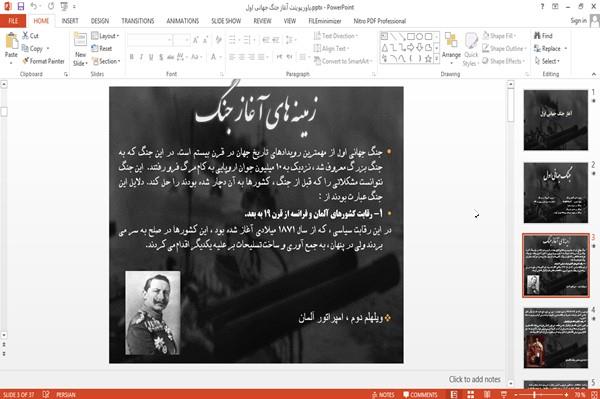The height and width of the screenshot is (399, 600).
Task: Expand the Text Direction dropdown
Action: pos(336,36)
